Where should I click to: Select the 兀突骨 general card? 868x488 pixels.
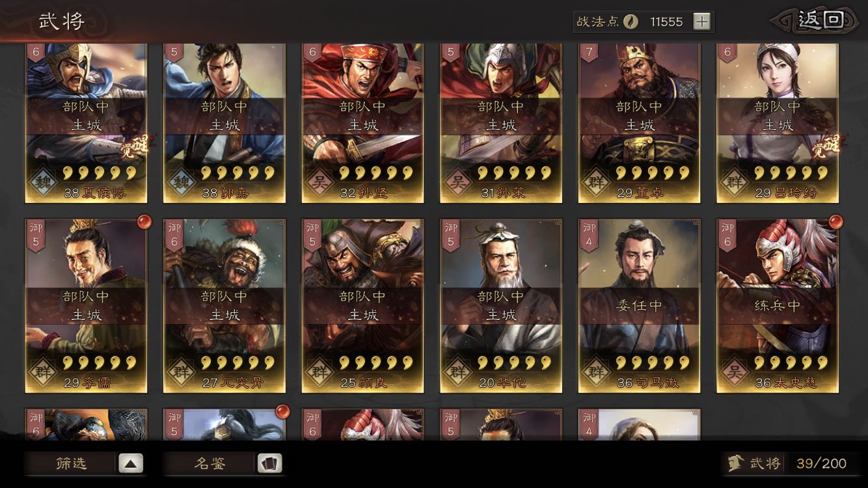pos(224,306)
